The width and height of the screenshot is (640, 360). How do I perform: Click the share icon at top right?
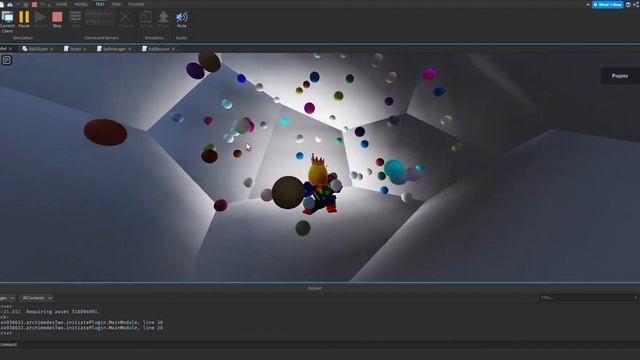tap(636, 4)
